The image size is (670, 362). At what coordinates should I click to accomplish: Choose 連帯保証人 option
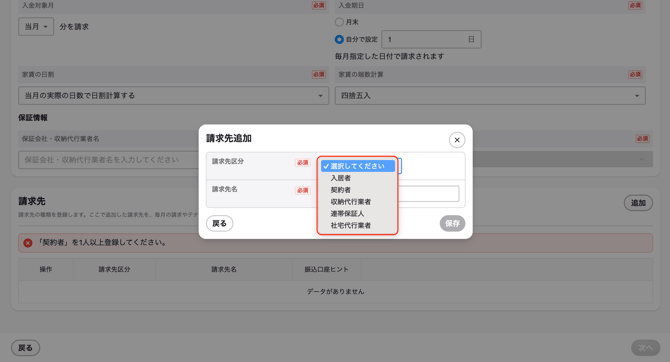pyautogui.click(x=358, y=213)
